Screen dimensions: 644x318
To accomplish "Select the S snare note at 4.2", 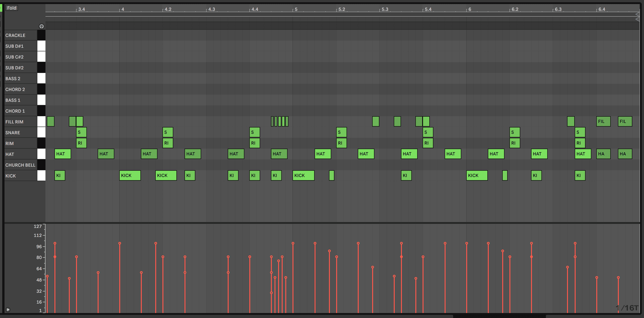I will [167, 132].
